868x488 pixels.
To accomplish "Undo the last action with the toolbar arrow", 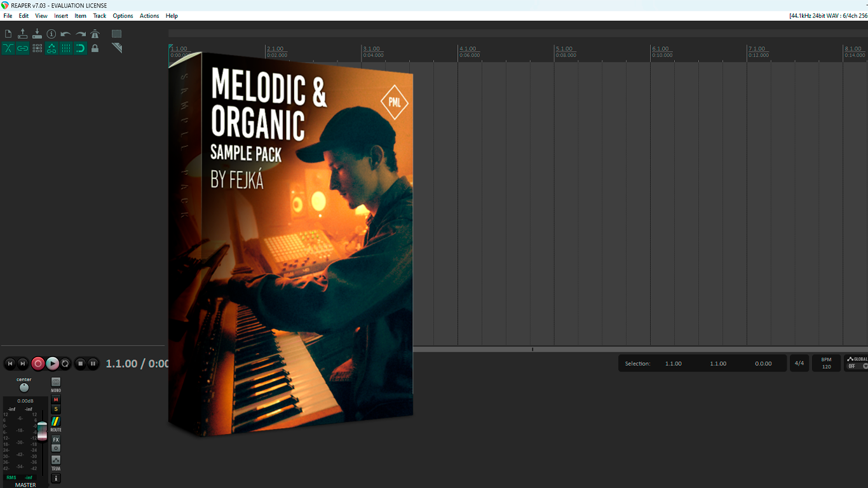I will point(66,34).
